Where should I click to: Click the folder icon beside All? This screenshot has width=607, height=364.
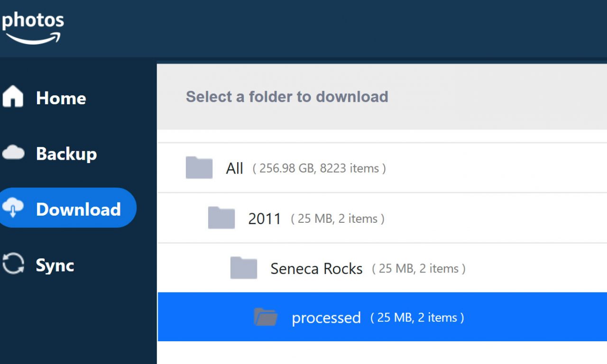(199, 167)
